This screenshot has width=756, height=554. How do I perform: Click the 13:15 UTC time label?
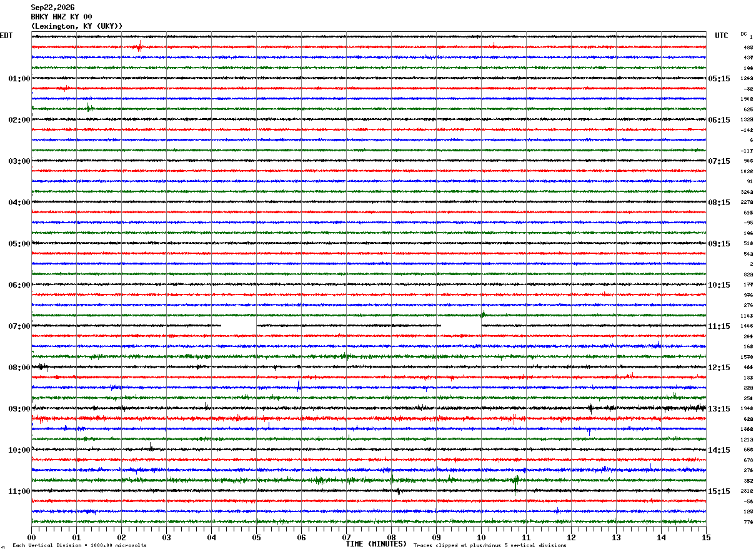click(x=719, y=409)
